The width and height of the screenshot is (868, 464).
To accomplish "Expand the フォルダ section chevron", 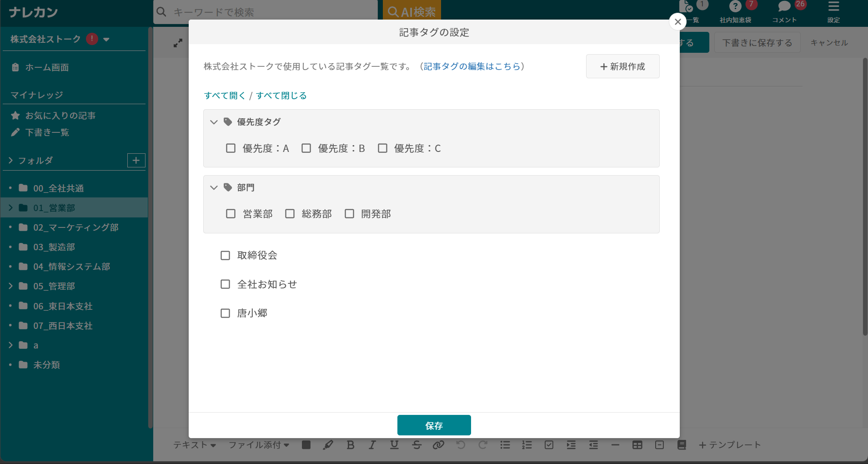I will (10, 160).
